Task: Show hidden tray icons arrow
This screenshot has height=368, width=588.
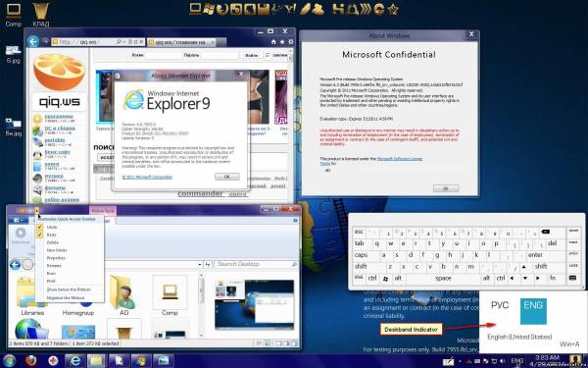Action: coord(461,361)
